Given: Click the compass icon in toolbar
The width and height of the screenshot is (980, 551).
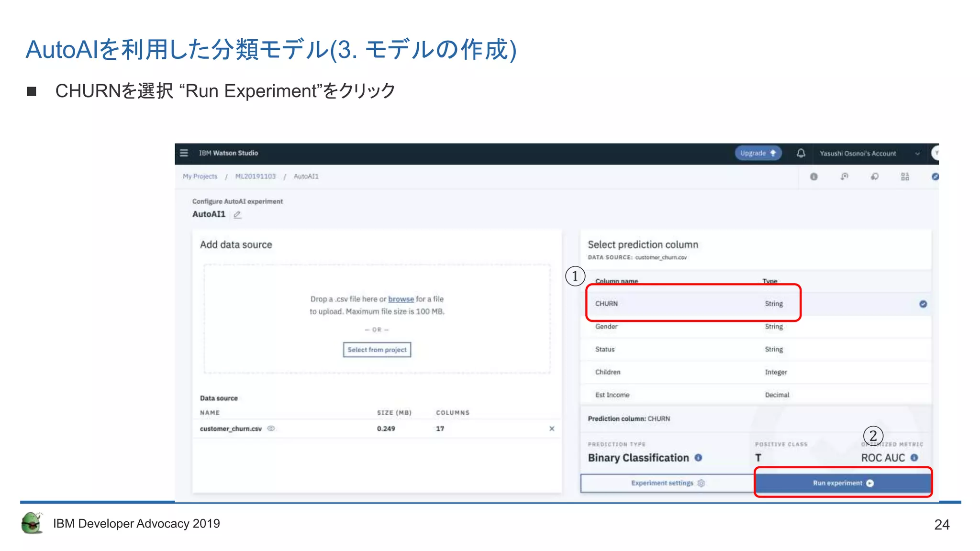Looking at the screenshot, I should pos(935,177).
